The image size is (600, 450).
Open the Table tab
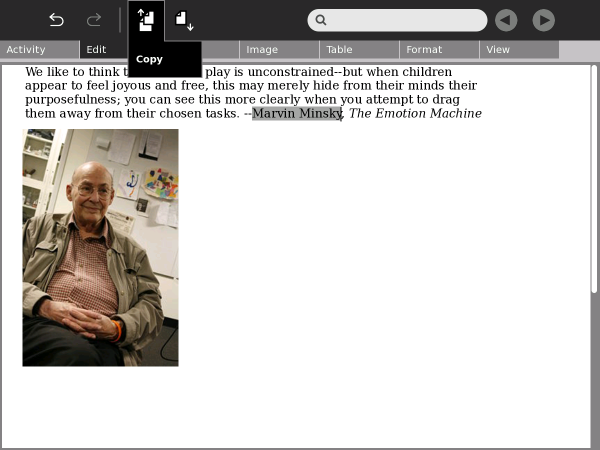point(358,50)
